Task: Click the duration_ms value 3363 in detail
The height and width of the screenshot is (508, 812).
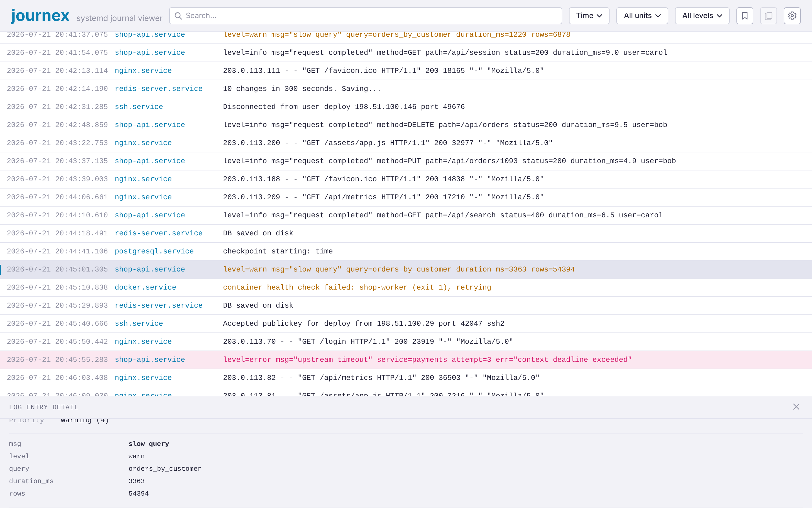Action: click(136, 481)
